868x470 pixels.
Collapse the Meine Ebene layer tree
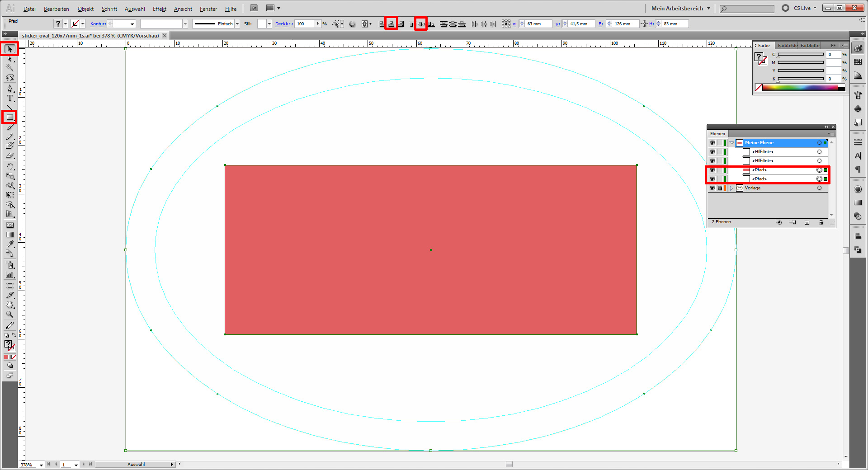(x=731, y=143)
